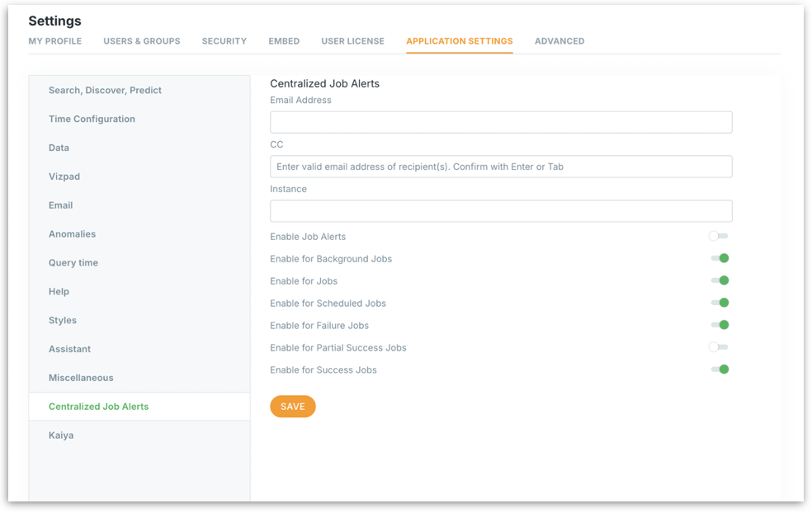Disable Enable for Success Jobs toggle
This screenshot has width=812, height=513.
tap(719, 370)
